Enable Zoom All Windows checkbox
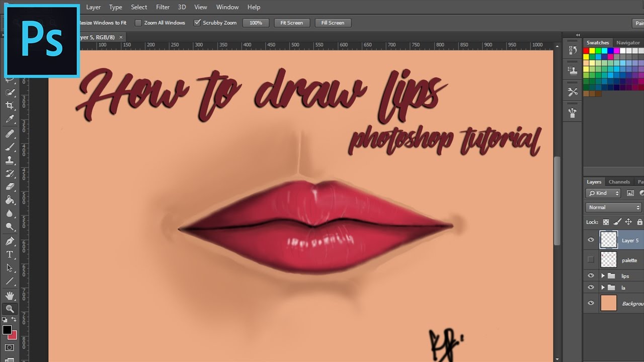This screenshot has width=644, height=362. coord(138,23)
